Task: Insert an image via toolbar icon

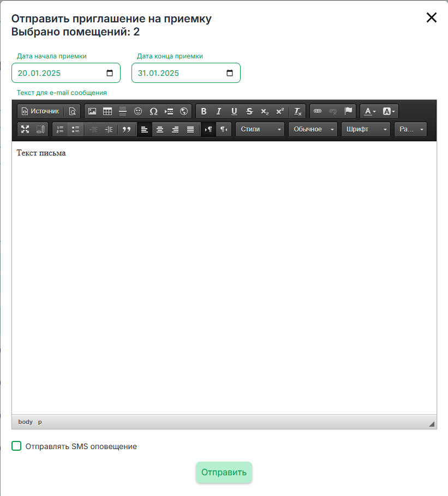Action: point(92,111)
